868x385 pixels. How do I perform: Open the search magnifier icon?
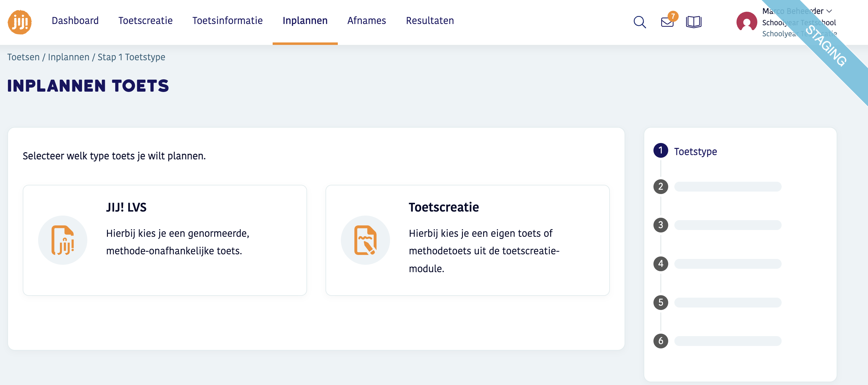tap(639, 22)
